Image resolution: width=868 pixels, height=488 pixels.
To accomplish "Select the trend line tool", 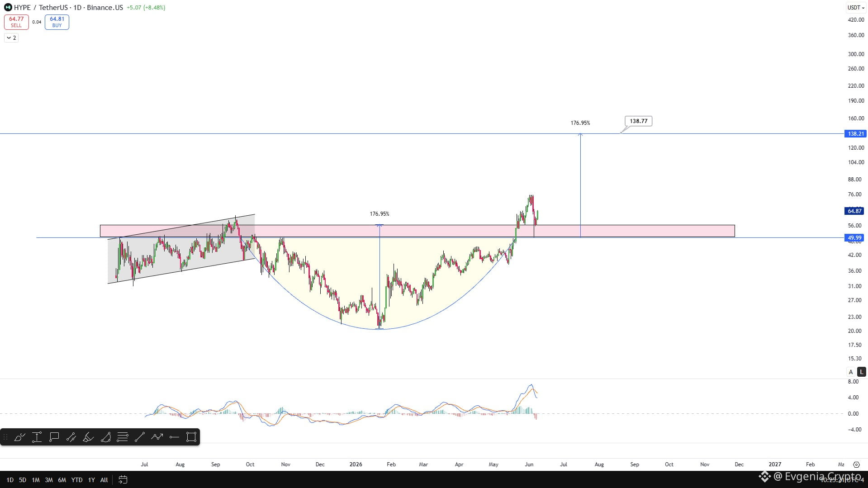I will click(x=140, y=437).
